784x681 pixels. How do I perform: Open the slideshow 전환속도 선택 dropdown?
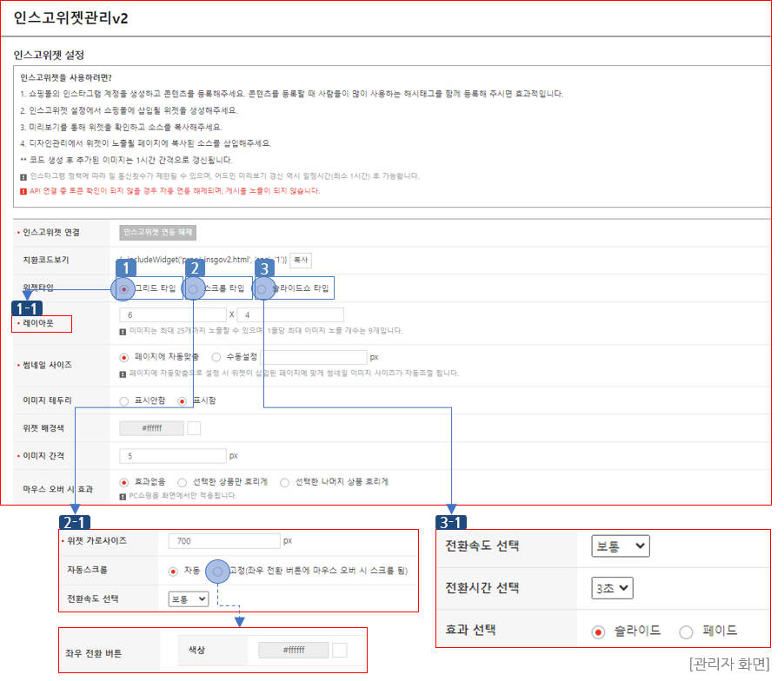[620, 546]
